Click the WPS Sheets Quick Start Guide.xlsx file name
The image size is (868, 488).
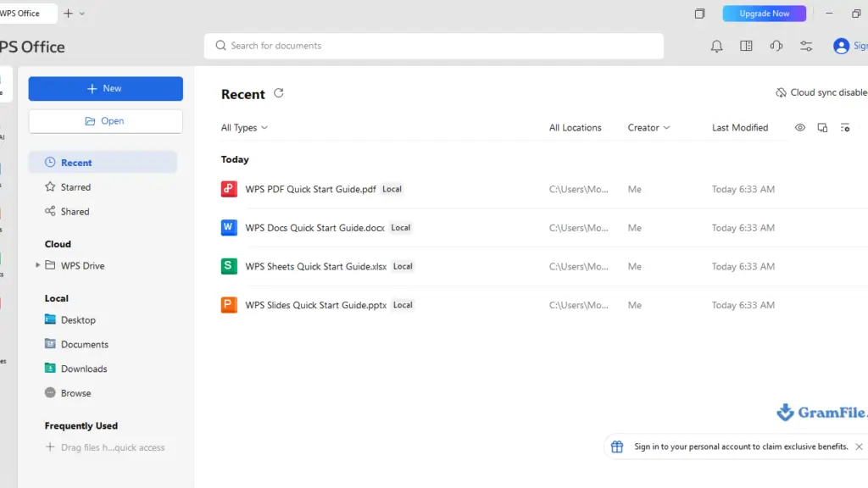316,267
